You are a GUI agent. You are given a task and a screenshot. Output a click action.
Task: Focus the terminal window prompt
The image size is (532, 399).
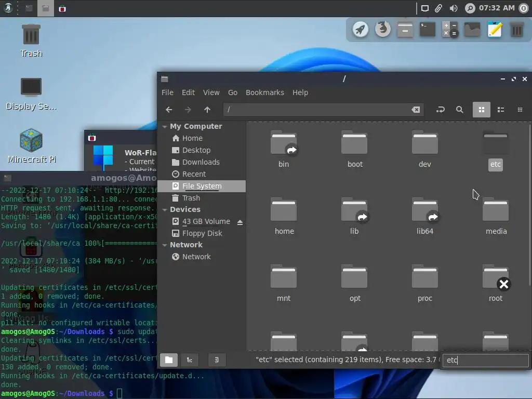coord(119,394)
